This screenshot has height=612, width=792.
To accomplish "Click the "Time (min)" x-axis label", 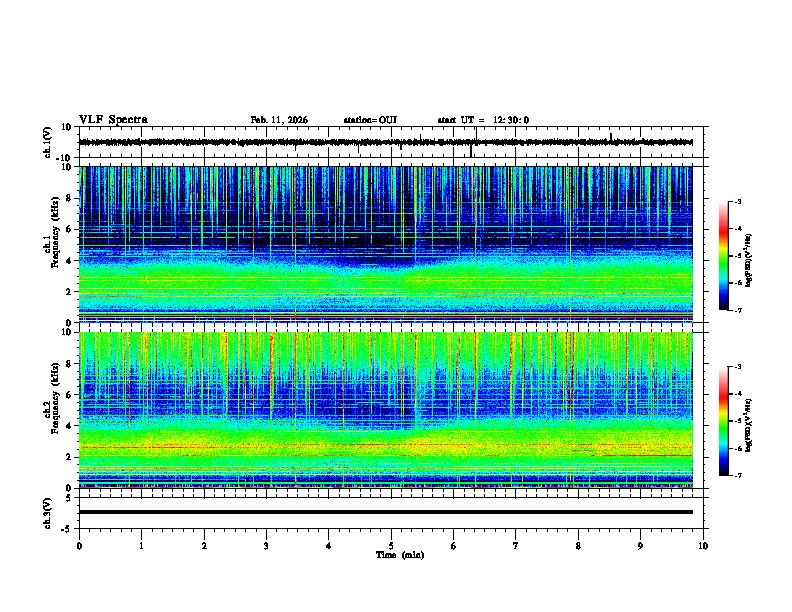I will pyautogui.click(x=400, y=555).
